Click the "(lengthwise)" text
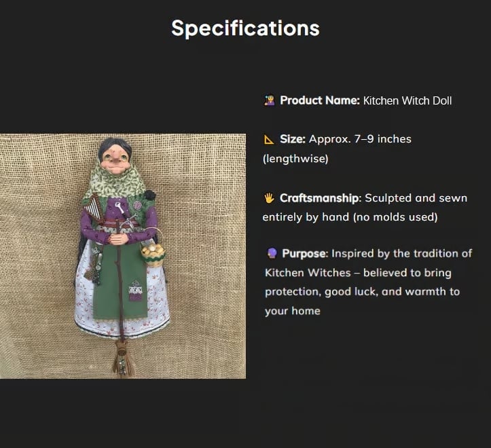 coord(295,159)
